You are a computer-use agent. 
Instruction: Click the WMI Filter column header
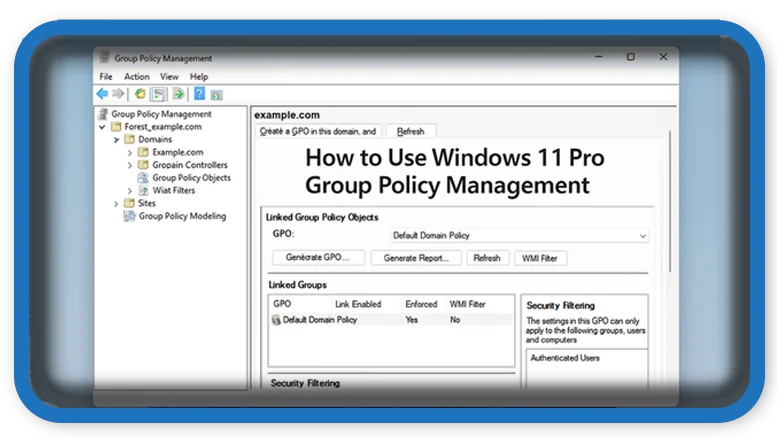click(467, 304)
